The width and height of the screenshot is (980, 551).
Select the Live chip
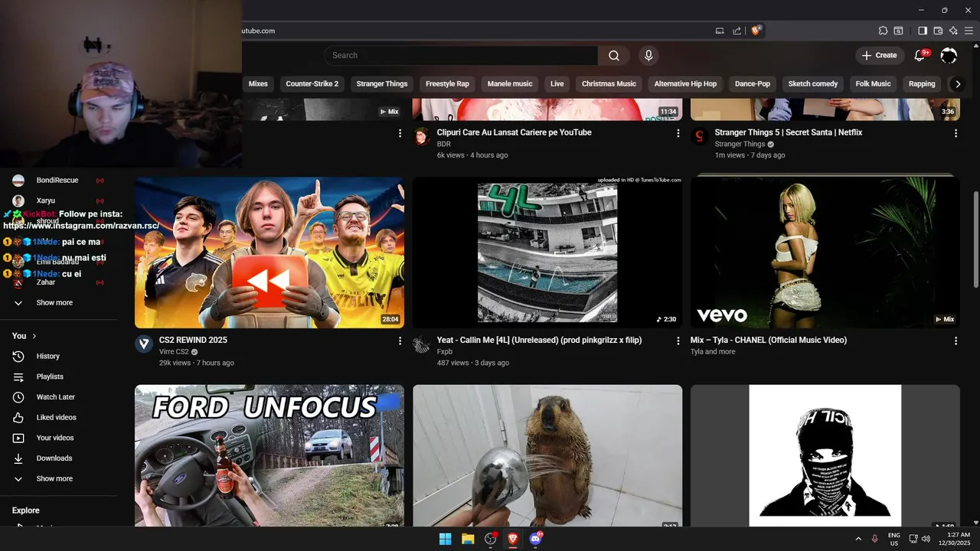pyautogui.click(x=557, y=84)
